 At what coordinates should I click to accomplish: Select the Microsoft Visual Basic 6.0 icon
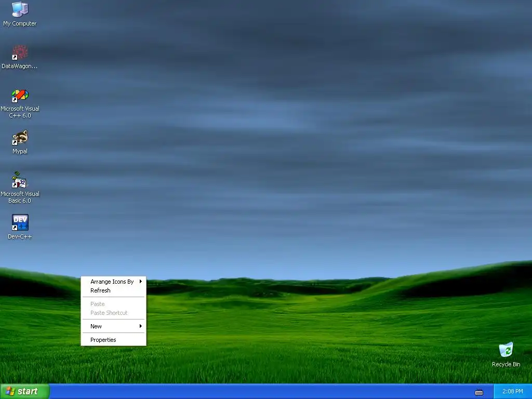coord(20,180)
